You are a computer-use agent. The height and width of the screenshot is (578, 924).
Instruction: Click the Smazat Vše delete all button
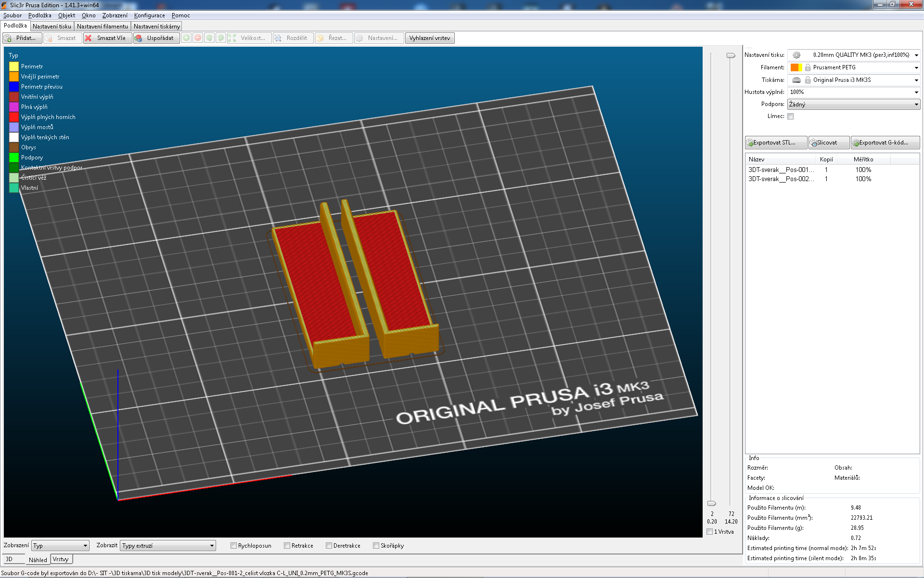point(107,38)
